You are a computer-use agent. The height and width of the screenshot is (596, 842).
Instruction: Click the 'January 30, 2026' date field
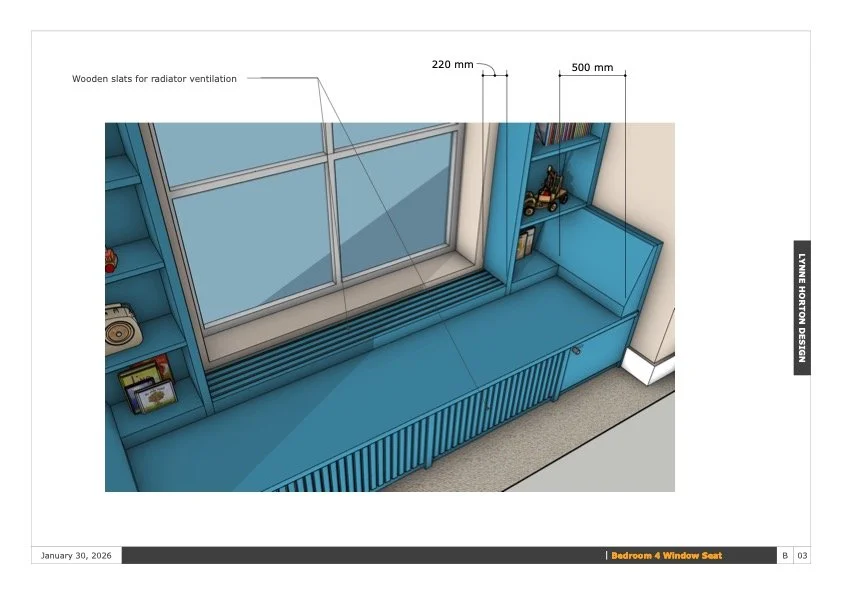[78, 555]
